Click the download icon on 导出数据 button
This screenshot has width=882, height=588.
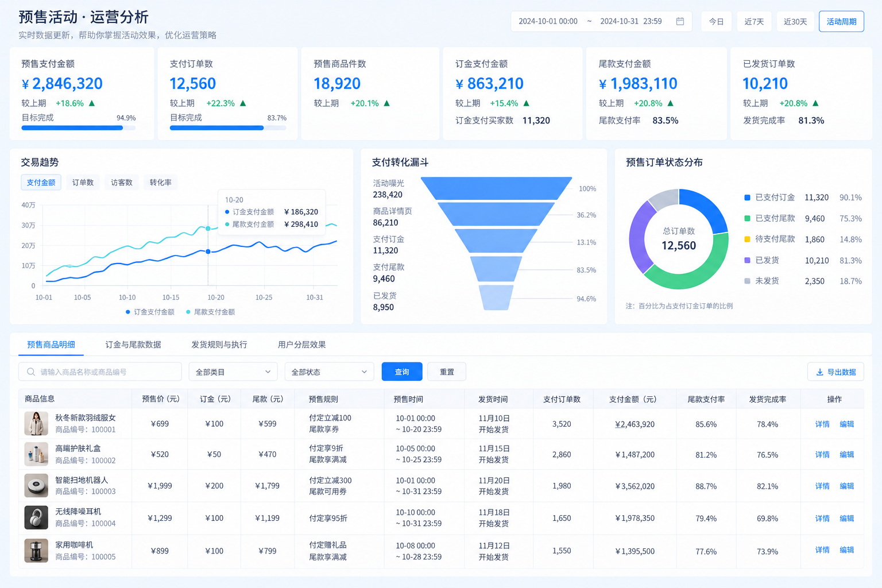[x=819, y=372]
